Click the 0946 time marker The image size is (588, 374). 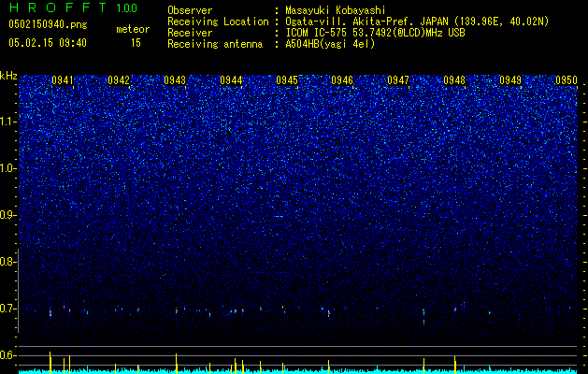click(x=342, y=80)
